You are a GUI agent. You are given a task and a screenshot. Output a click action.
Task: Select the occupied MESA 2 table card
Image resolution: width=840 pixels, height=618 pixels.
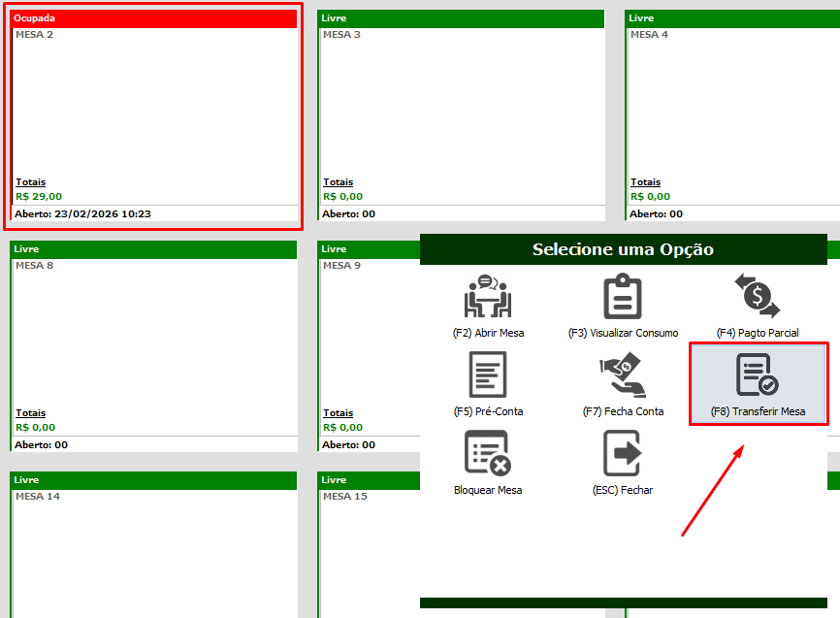[154, 107]
